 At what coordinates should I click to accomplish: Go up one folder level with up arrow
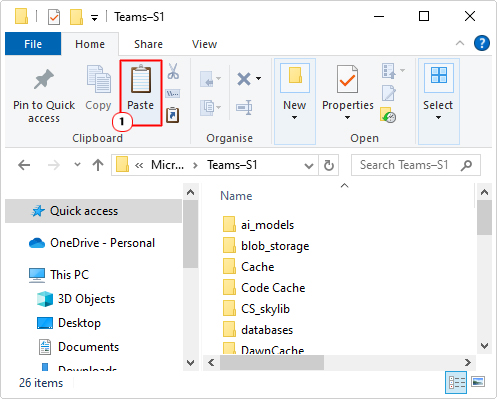(98, 165)
